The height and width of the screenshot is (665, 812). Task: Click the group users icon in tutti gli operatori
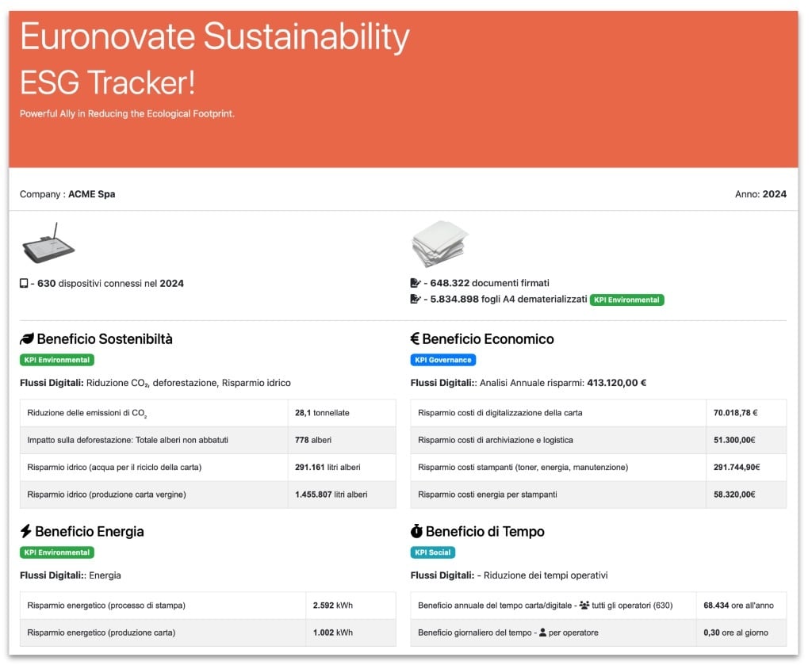point(584,606)
